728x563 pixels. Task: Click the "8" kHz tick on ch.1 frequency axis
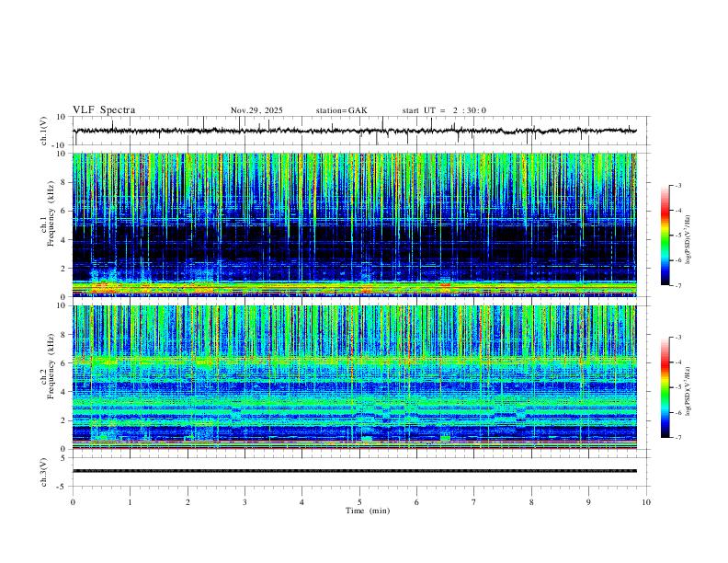[x=63, y=182]
